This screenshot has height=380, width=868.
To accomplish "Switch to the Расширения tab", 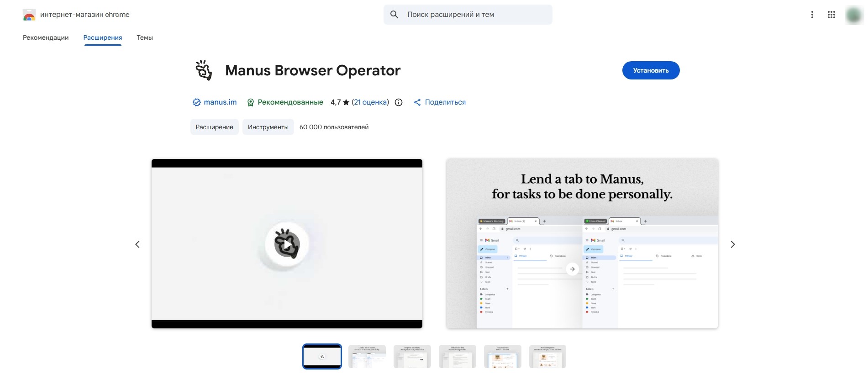I will [x=103, y=37].
